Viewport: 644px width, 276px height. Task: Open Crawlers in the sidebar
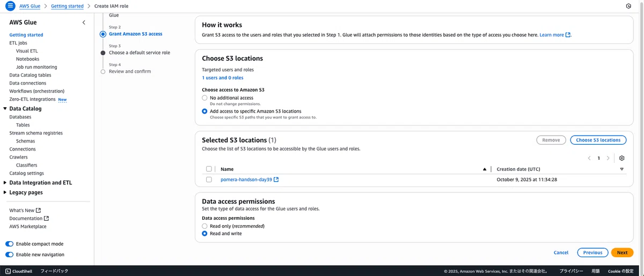coord(18,157)
